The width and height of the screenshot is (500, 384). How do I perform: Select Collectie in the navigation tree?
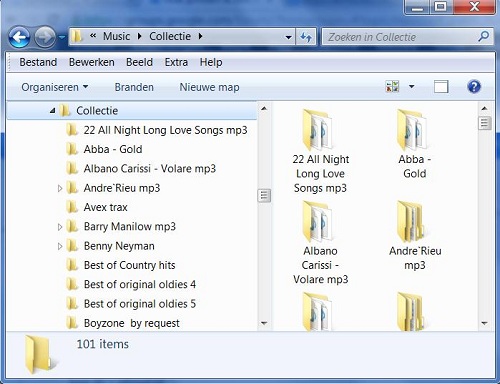pyautogui.click(x=97, y=111)
